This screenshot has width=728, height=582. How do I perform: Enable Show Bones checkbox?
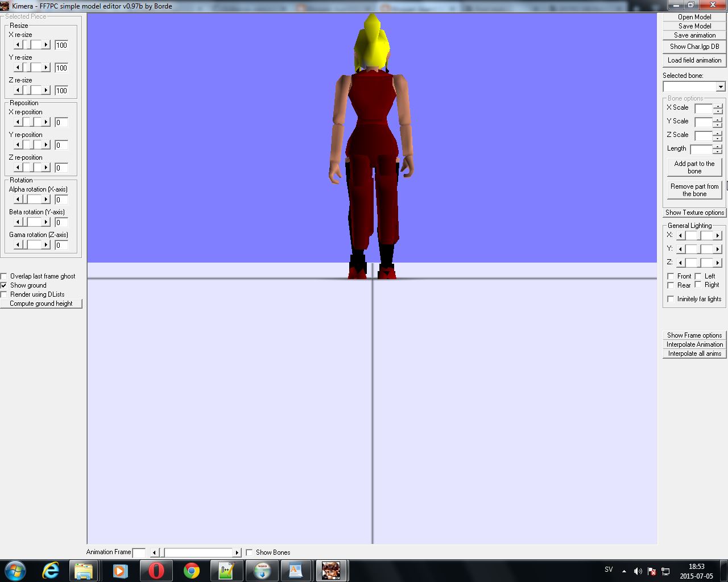(249, 552)
